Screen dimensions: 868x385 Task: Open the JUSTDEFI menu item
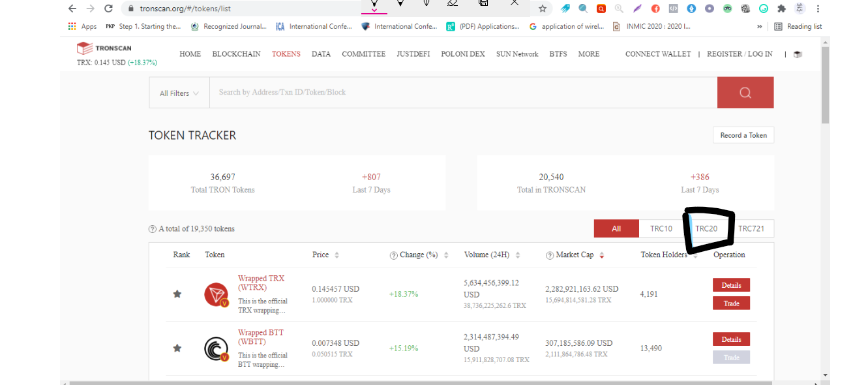click(413, 54)
